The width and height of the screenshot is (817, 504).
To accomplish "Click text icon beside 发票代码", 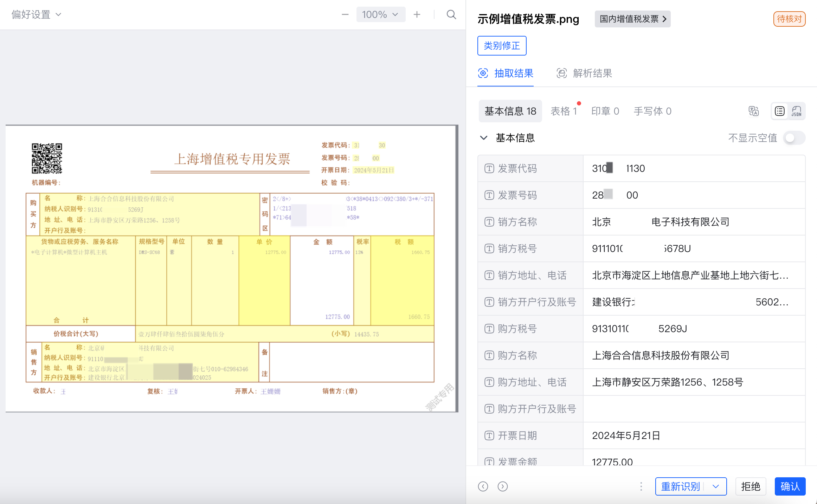I will tap(489, 168).
